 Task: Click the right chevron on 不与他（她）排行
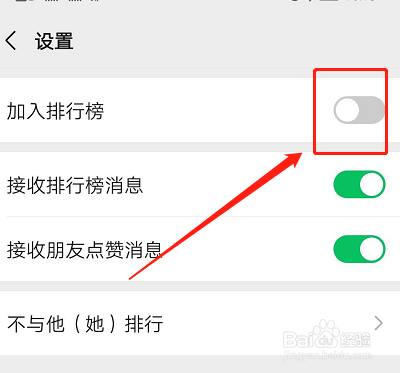[379, 323]
